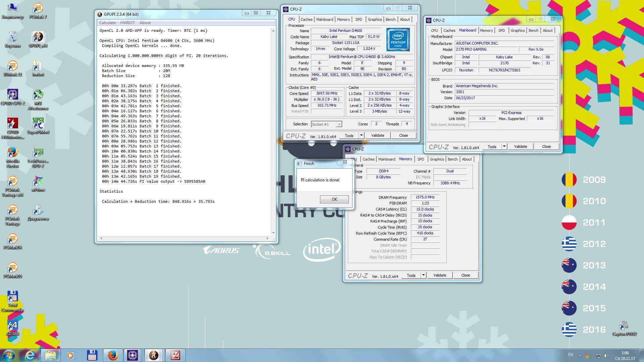Click Tools button in CPU window
This screenshot has width=644, height=362.
pos(349,135)
